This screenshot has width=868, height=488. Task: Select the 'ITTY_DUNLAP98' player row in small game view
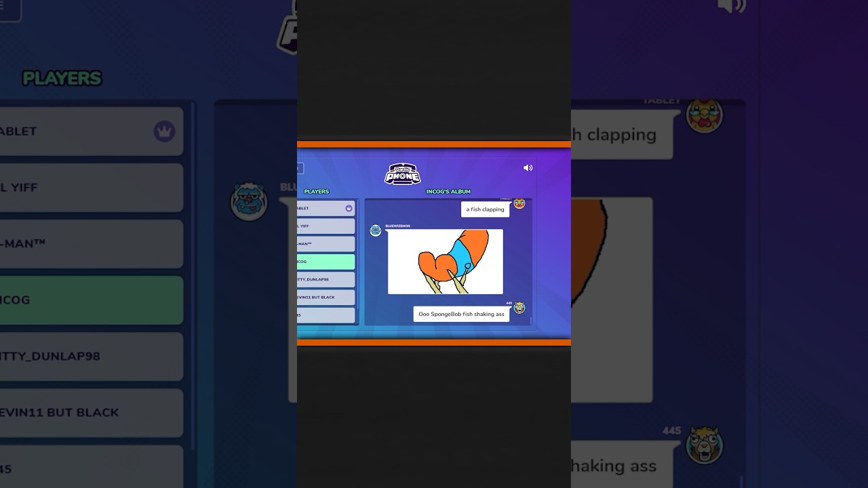(325, 279)
